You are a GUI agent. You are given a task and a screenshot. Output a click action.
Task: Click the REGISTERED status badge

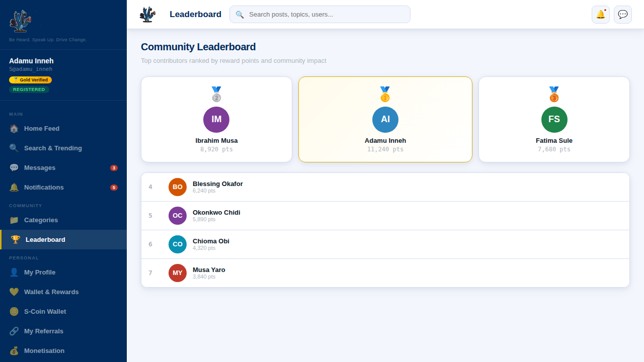29,89
